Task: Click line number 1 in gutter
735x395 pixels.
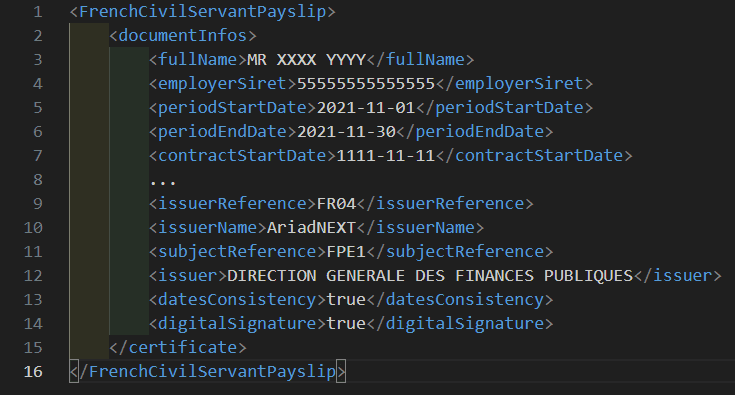Action: click(38, 12)
